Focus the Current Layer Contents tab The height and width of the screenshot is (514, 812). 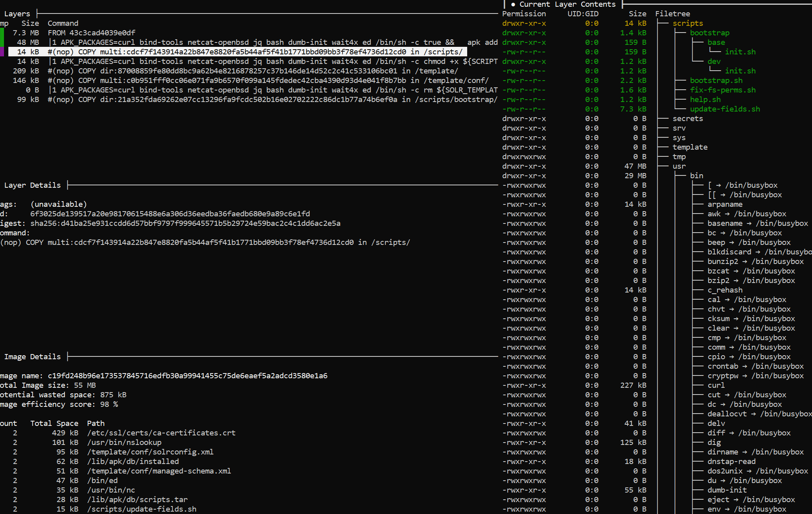pyautogui.click(x=567, y=4)
